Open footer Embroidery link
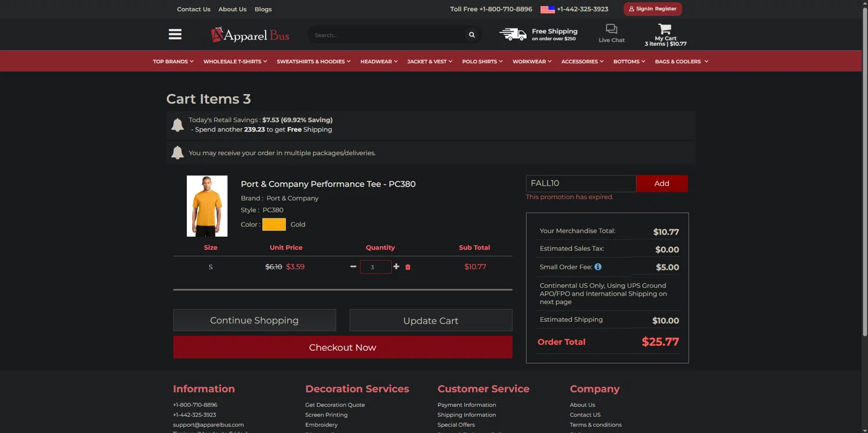 [321, 424]
